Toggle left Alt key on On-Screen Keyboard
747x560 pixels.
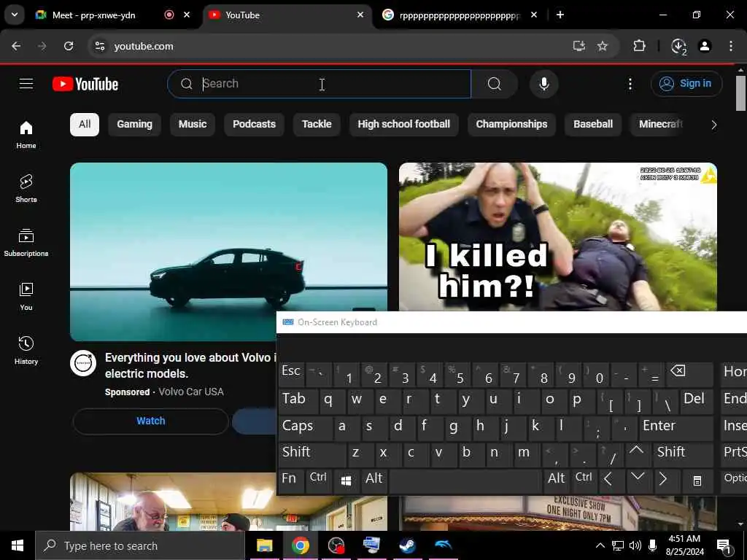point(374,480)
